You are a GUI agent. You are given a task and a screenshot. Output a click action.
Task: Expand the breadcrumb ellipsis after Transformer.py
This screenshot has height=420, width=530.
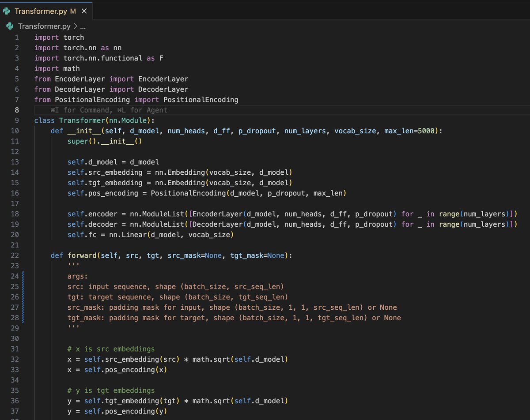[83, 26]
